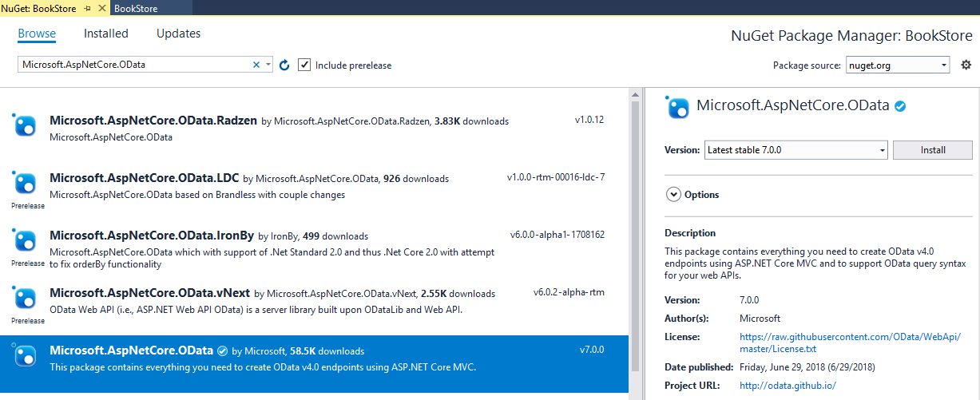Select the Microsoft.AspNetCore.OData.vNext package name
The height and width of the screenshot is (400, 980).
[x=149, y=293]
